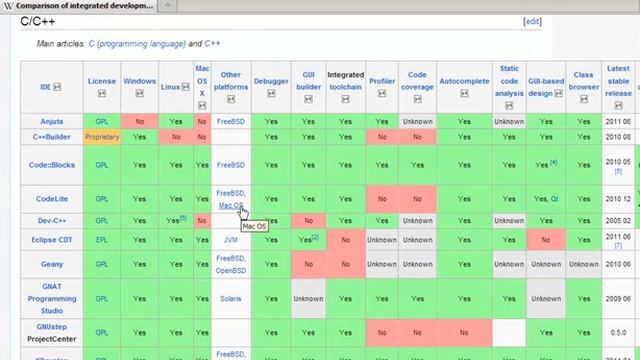Select the Comparison of integrated development tab
The height and width of the screenshot is (360, 640).
[79, 6]
